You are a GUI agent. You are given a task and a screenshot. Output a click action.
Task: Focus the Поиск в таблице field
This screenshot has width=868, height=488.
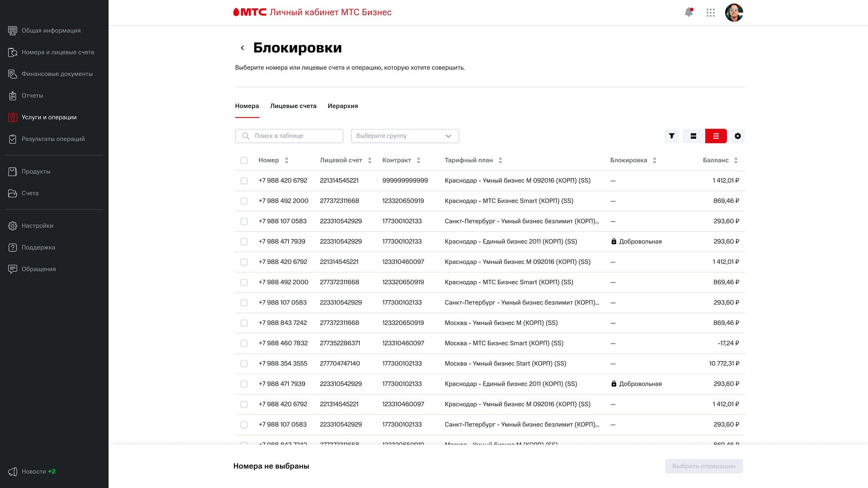[x=289, y=136]
